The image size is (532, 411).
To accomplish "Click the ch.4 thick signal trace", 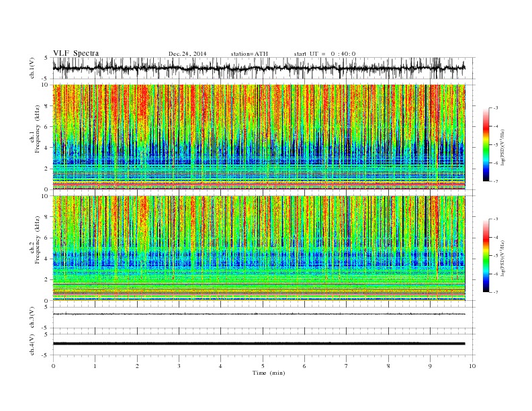I will [x=259, y=344].
